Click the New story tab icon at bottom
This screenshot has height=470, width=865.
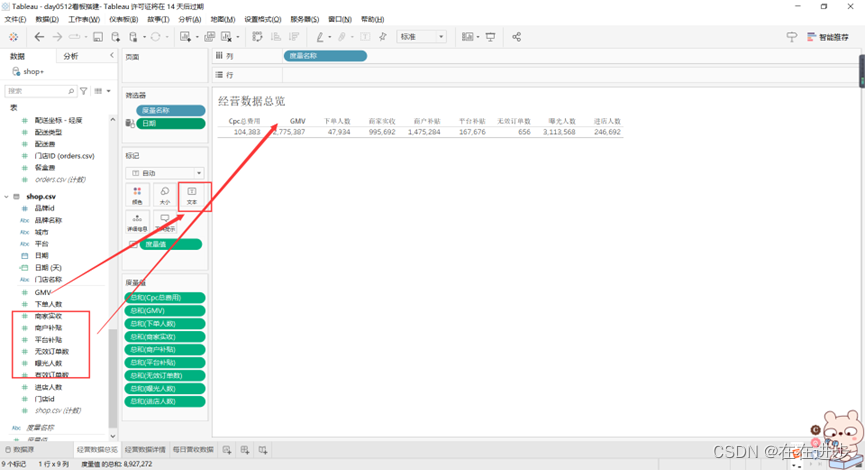263,450
